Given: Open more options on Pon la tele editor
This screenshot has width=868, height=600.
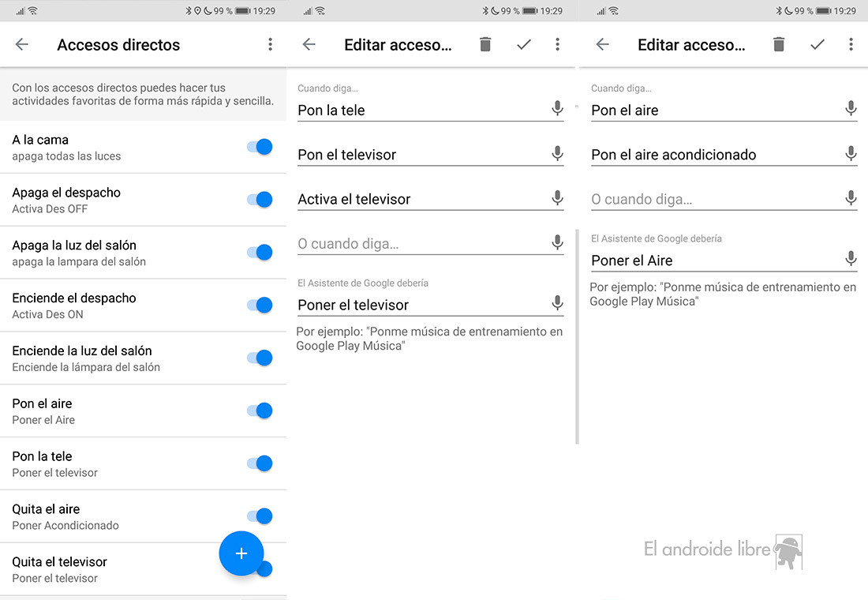Looking at the screenshot, I should coord(557,44).
